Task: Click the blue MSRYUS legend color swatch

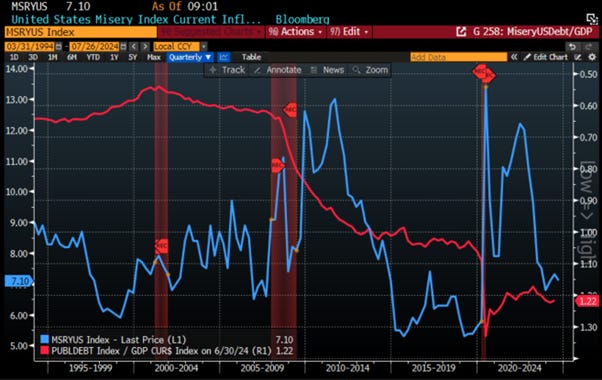Action: [45, 339]
